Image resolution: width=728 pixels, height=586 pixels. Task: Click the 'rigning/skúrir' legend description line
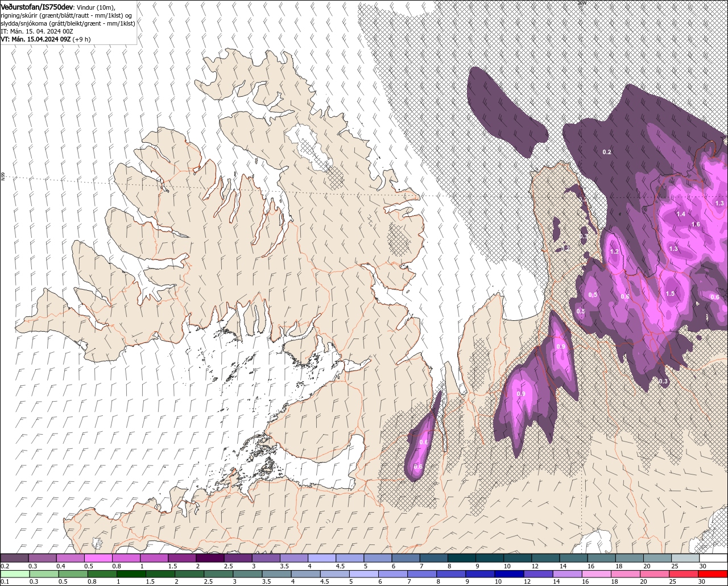pos(67,15)
